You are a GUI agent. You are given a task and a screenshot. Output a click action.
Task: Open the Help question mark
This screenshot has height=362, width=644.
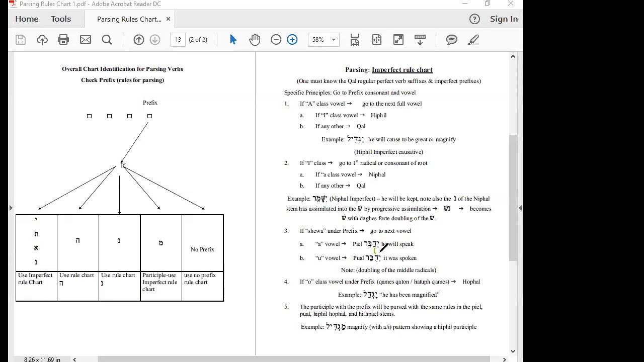pyautogui.click(x=474, y=19)
